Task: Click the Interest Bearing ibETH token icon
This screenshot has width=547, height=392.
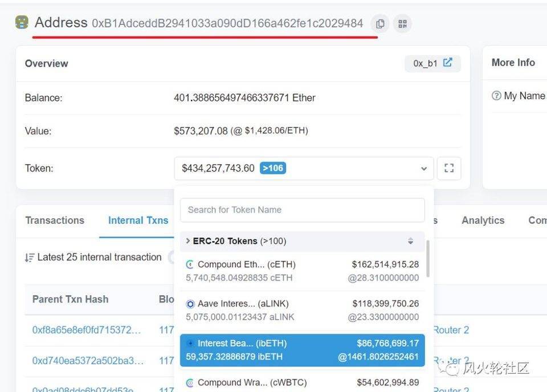Action: [189, 342]
